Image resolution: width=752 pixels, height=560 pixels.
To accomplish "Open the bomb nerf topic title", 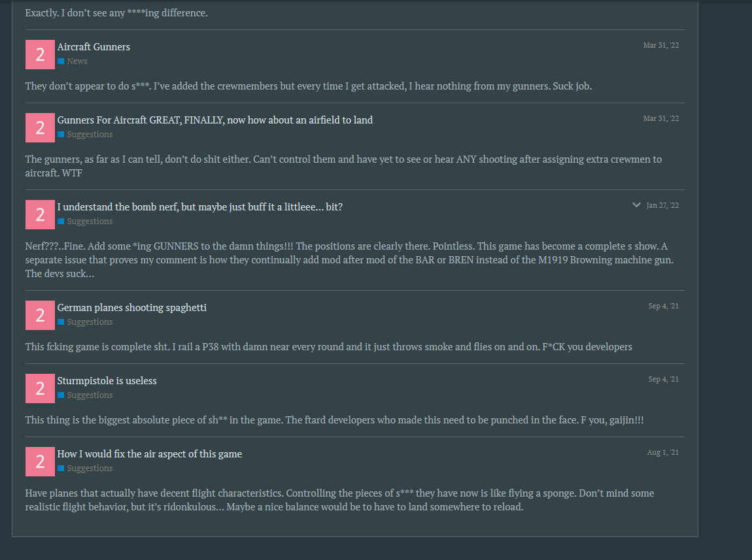I will tap(199, 207).
